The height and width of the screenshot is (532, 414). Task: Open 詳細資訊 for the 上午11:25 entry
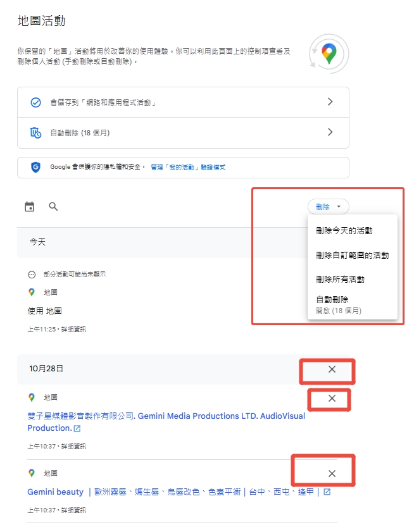click(73, 329)
